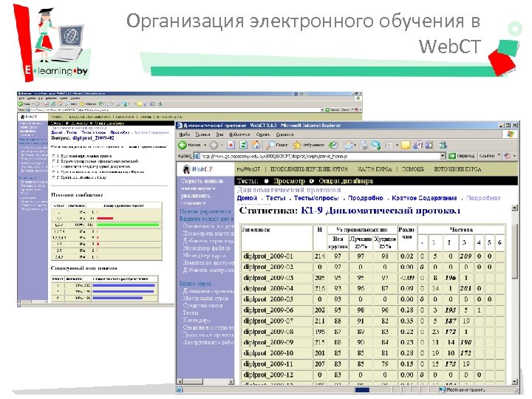Click the vertical scrollbar up arrow in the front window
The image size is (532, 399).
pyautogui.click(x=515, y=208)
